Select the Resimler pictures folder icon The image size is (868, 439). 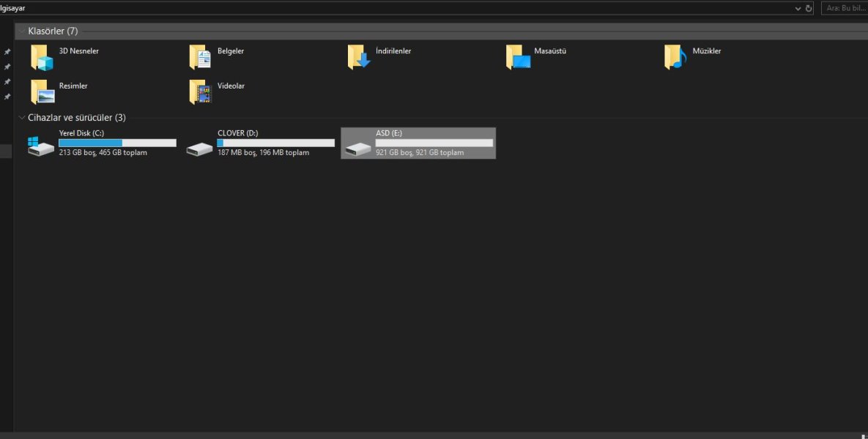[42, 92]
